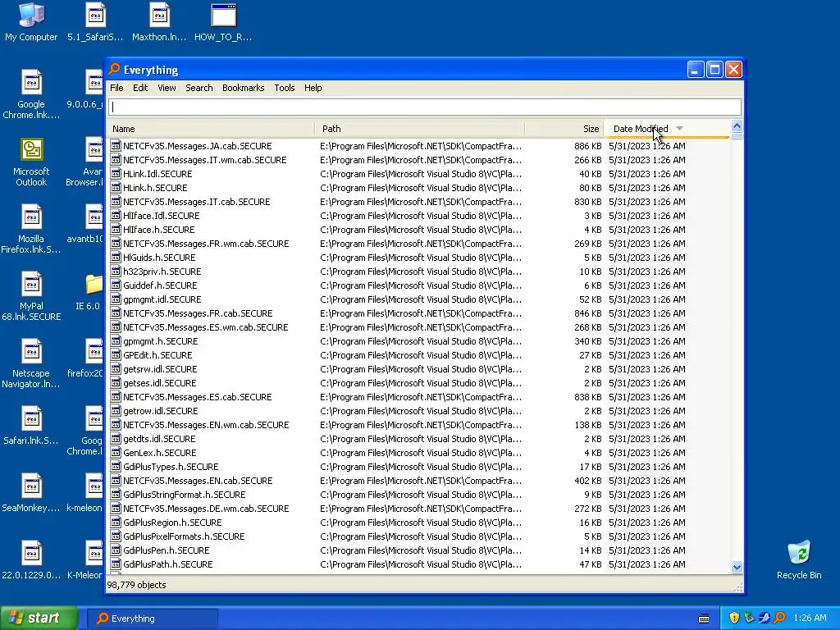Select the IE 6.0 folder on desktop
Viewport: 840px width, 630px height.
click(x=91, y=293)
